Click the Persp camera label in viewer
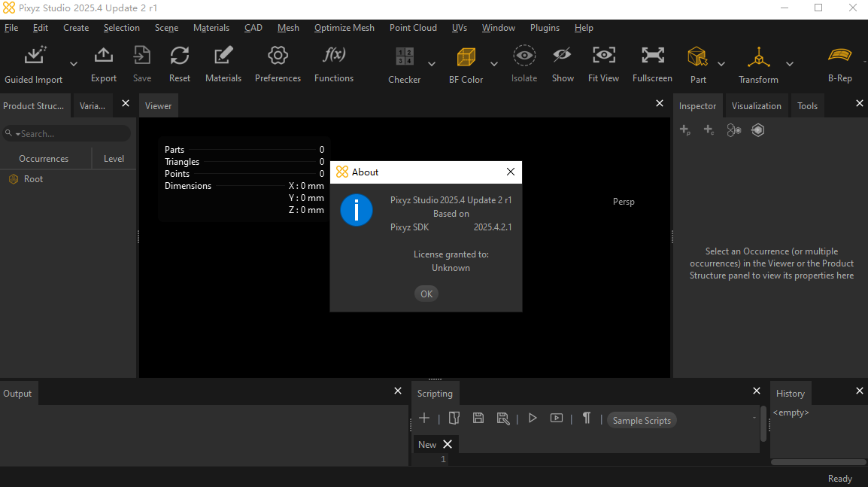This screenshot has height=487, width=868. (x=624, y=202)
